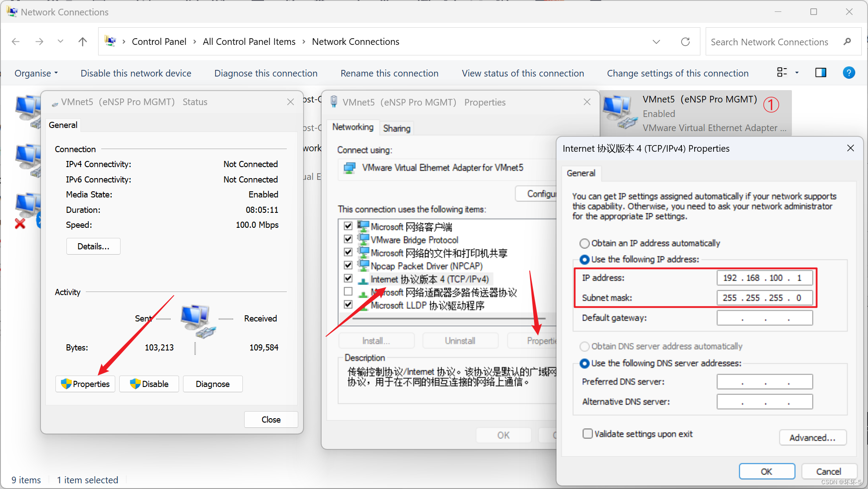Close the TCP/IPv4 Properties dialog
This screenshot has width=868, height=489.
[850, 148]
